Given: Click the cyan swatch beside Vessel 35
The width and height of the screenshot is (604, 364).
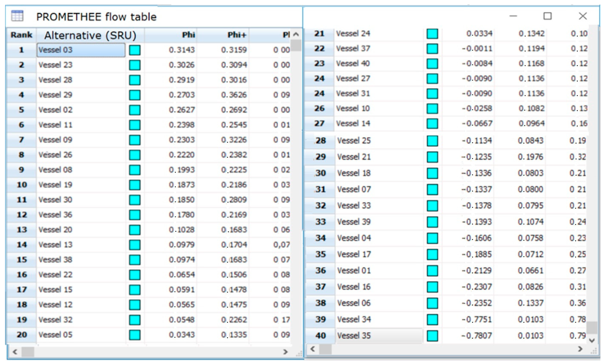Looking at the screenshot, I should click(x=432, y=336).
